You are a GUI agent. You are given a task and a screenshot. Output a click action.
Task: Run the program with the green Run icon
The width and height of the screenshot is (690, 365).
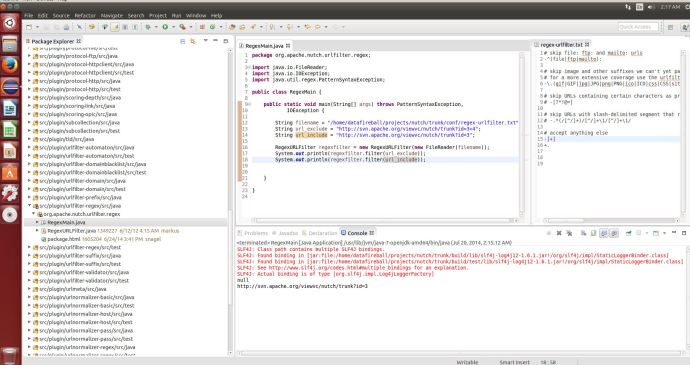(x=165, y=27)
